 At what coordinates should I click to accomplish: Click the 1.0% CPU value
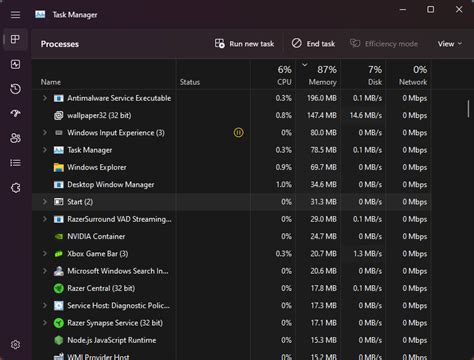point(284,185)
